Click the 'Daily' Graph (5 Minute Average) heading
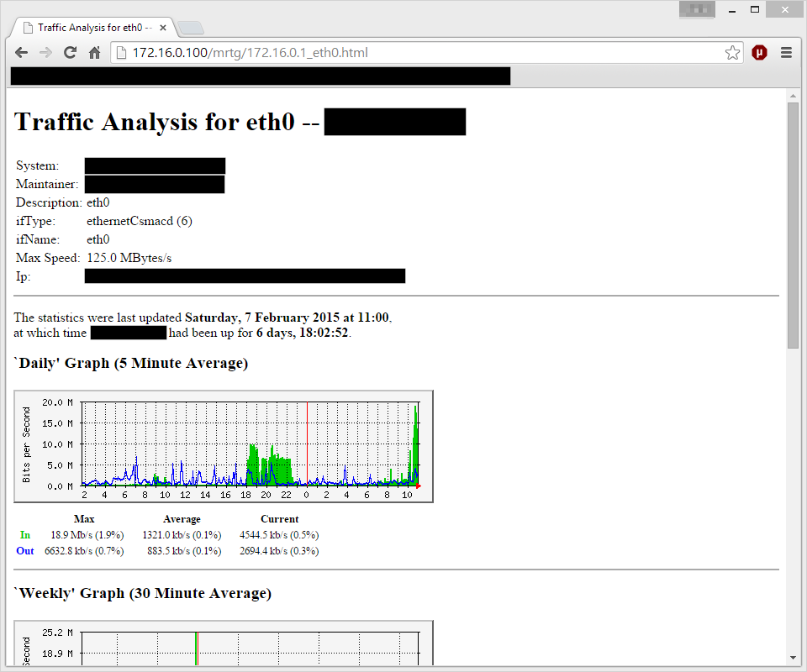The width and height of the screenshot is (807, 672). (x=131, y=363)
